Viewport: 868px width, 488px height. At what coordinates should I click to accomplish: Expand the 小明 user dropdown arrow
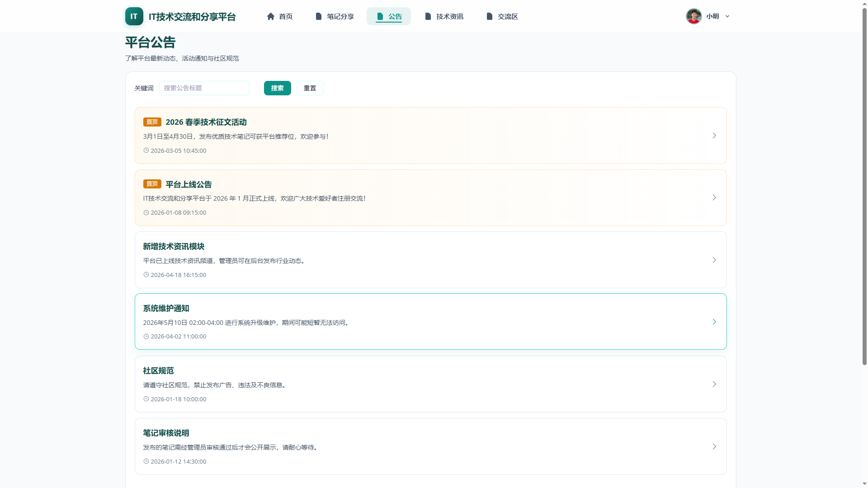point(727,16)
